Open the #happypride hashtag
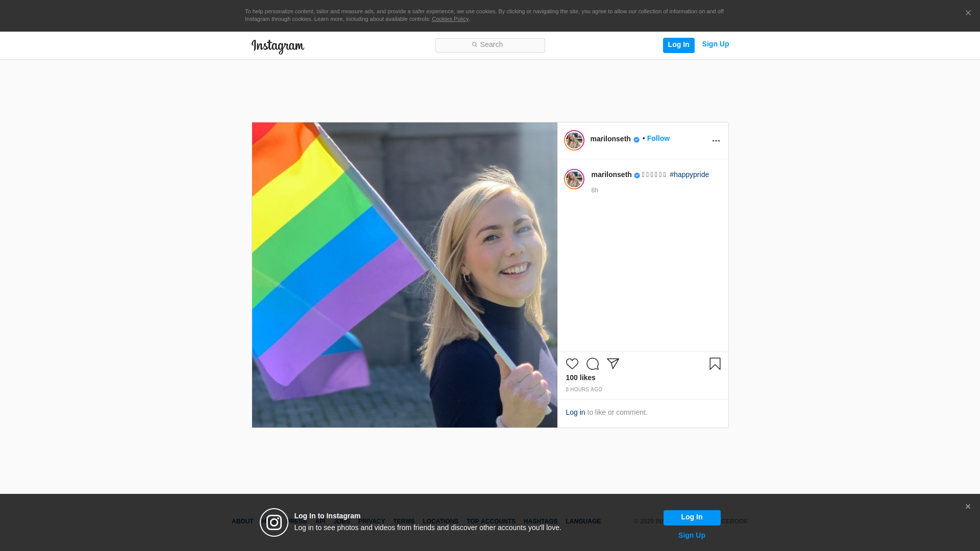Screen dimensions: 980x551 689,174
